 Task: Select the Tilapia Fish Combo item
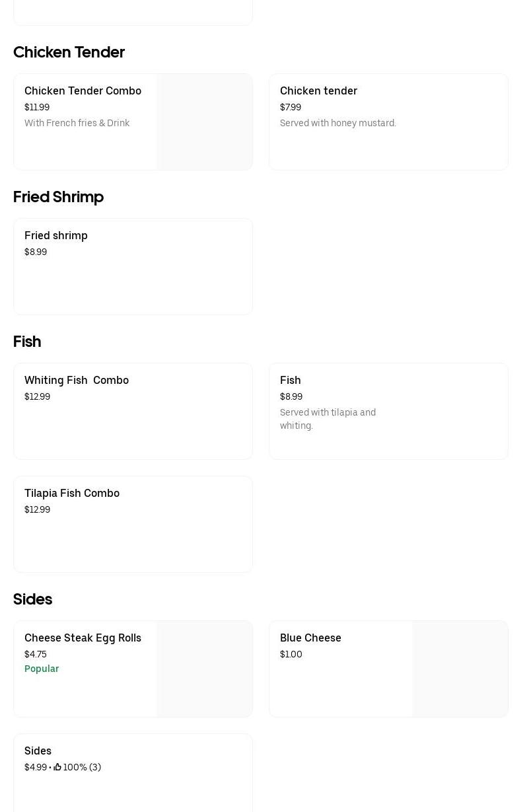click(72, 493)
